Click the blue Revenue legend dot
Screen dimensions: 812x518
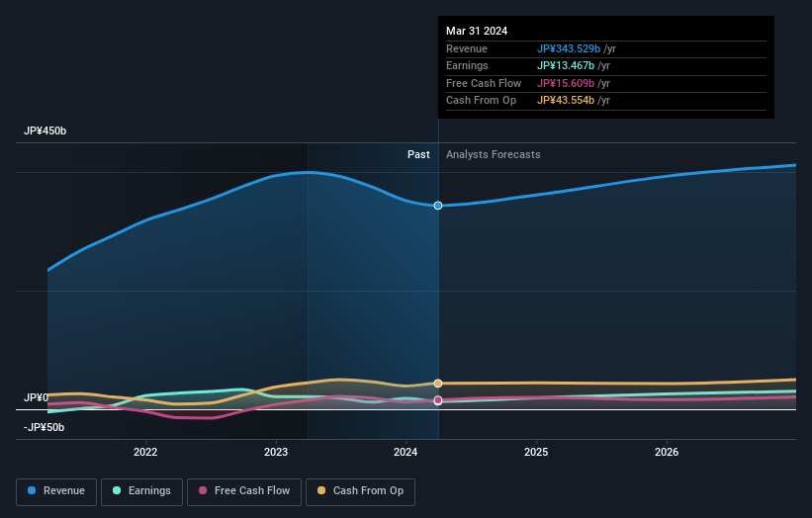click(32, 490)
